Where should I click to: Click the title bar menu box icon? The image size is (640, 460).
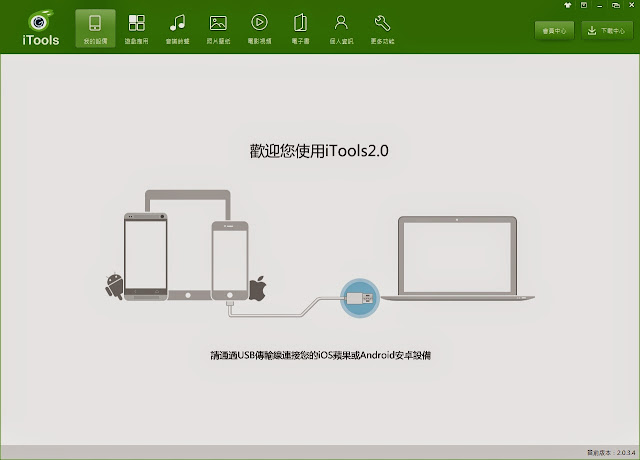pos(584,5)
